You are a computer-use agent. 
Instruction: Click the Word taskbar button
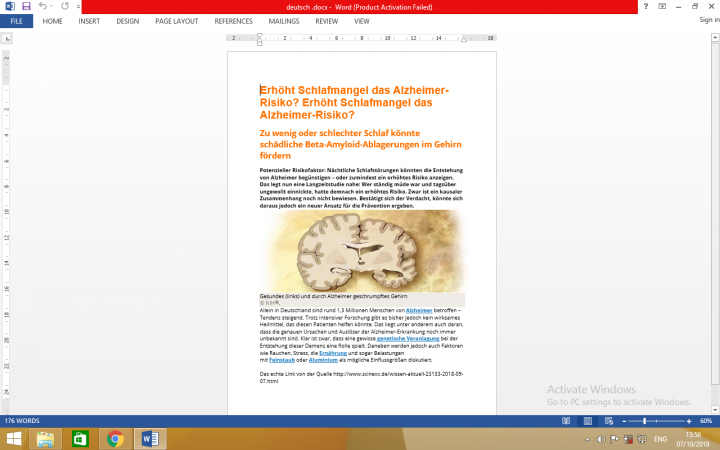click(150, 439)
